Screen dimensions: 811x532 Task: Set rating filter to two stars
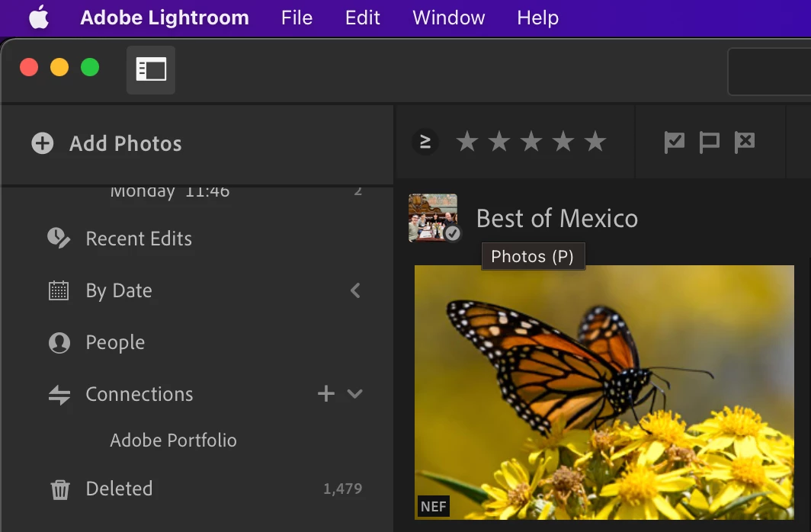coord(499,141)
